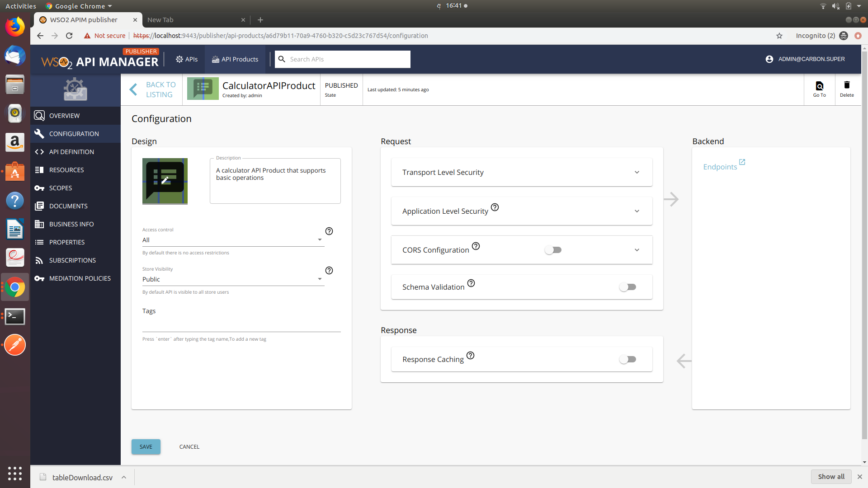Enable CORS Configuration toggle
The height and width of the screenshot is (488, 868).
[553, 249]
